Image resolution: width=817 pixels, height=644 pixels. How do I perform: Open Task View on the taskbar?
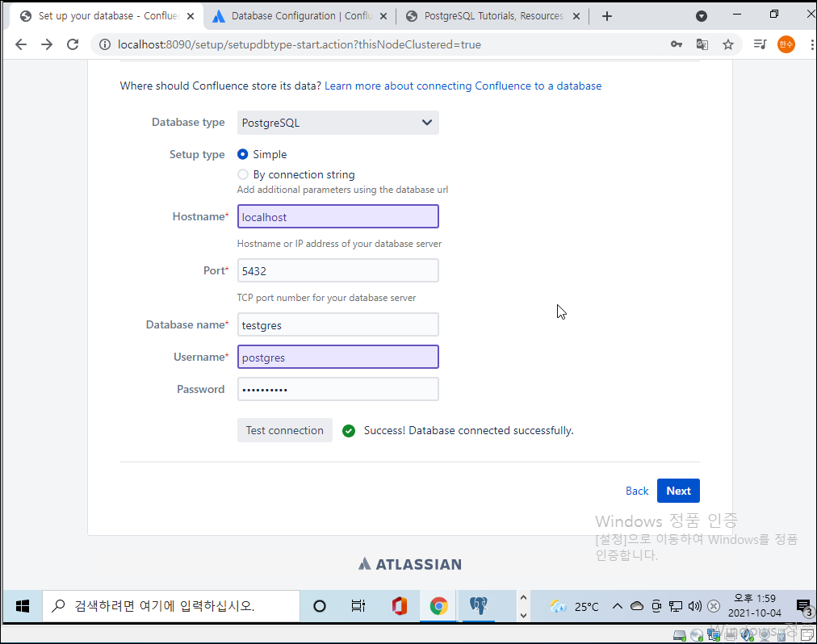click(358, 606)
